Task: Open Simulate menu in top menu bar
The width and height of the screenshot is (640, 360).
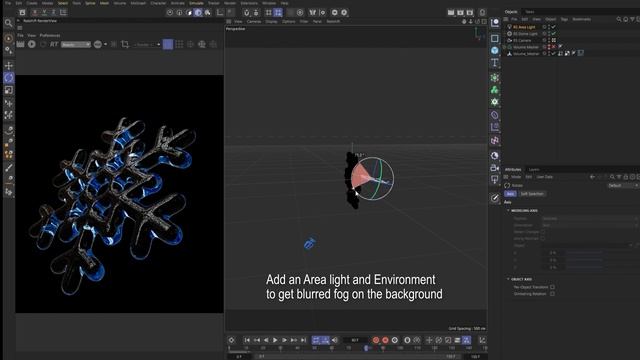Action: pos(196,3)
